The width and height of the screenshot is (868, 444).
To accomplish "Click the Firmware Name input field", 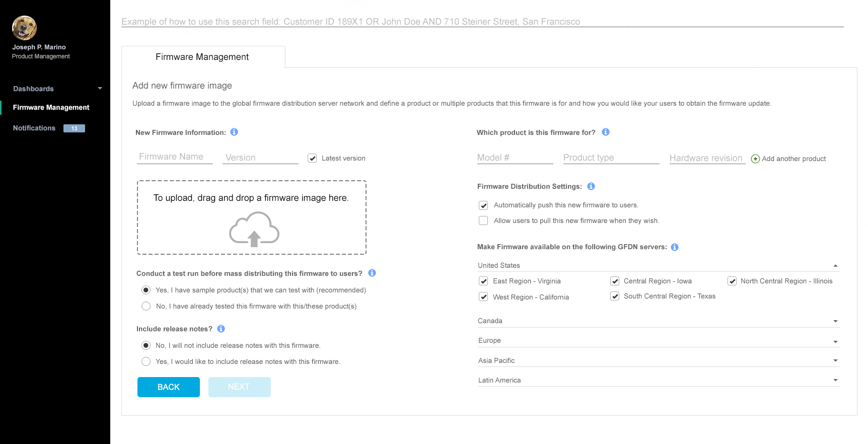I will click(x=175, y=157).
